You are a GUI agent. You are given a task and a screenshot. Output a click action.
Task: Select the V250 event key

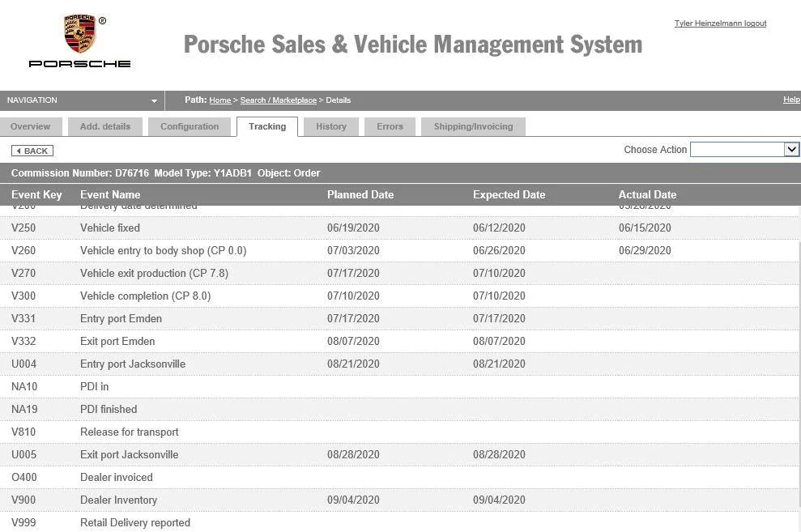pyautogui.click(x=23, y=228)
